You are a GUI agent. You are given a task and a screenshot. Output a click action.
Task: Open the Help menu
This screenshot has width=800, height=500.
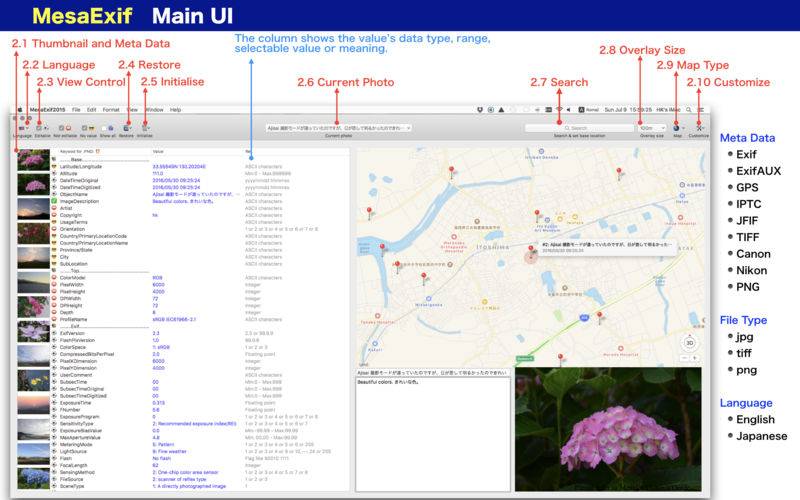[176, 110]
